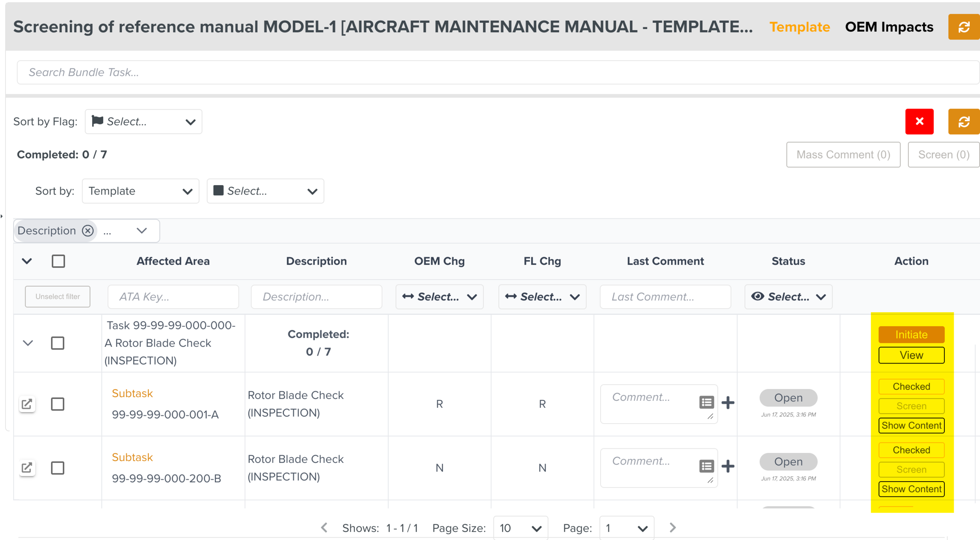This screenshot has height=540, width=980.
Task: Switch to the OEM Impacts tab
Action: (x=889, y=27)
